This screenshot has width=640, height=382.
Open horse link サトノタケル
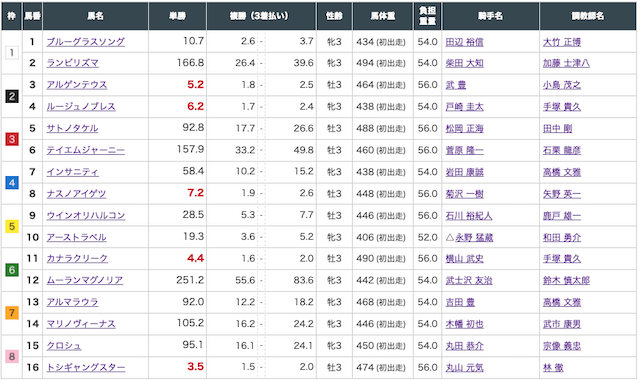click(x=72, y=129)
